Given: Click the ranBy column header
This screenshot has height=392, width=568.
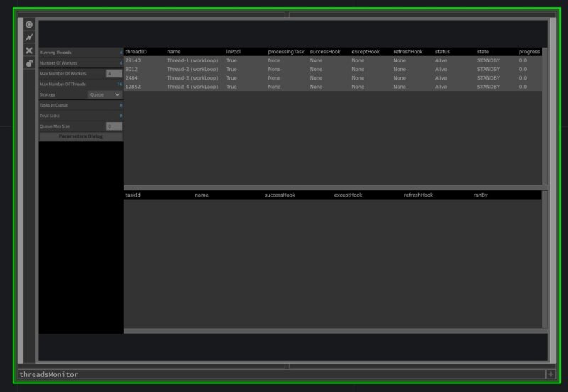Looking at the screenshot, I should [x=481, y=195].
